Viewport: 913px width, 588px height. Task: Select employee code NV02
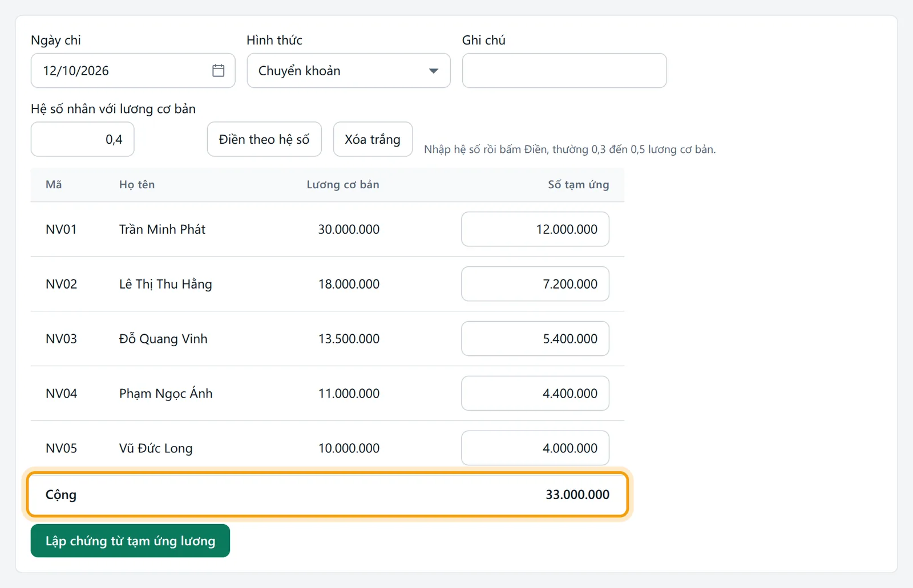(61, 284)
